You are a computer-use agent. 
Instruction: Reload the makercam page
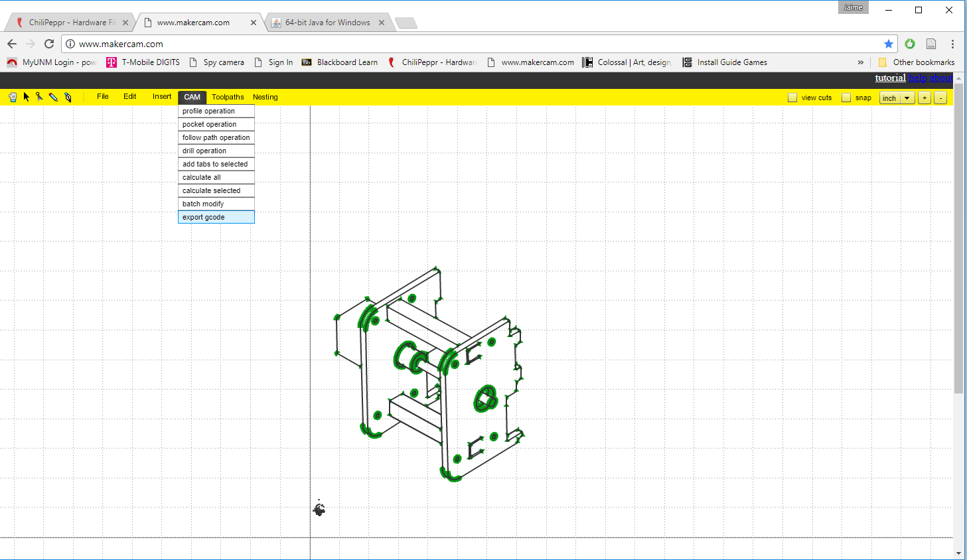[x=49, y=44]
